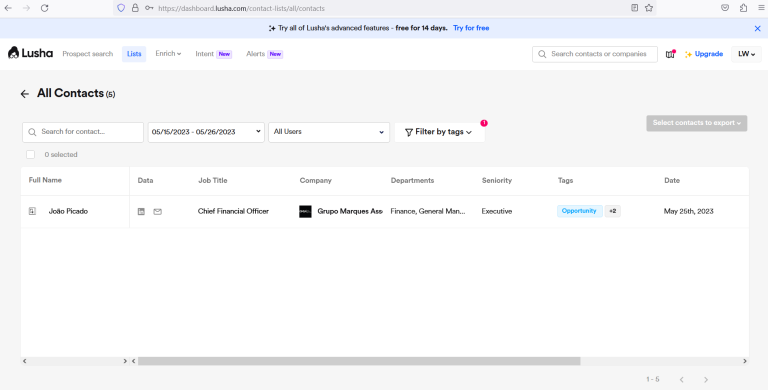Click Search contacts or companies field
Viewport: 768px width, 390px height.
595,54
